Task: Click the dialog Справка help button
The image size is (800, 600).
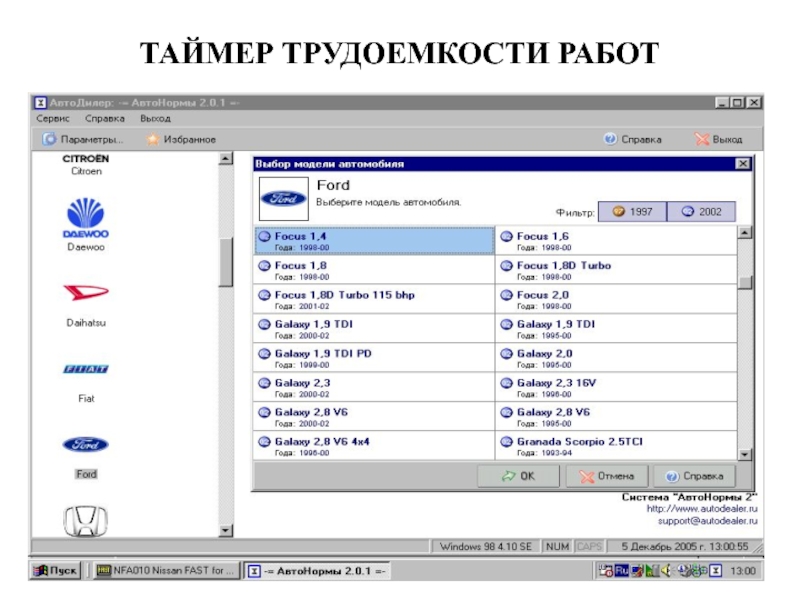Action: tap(694, 476)
